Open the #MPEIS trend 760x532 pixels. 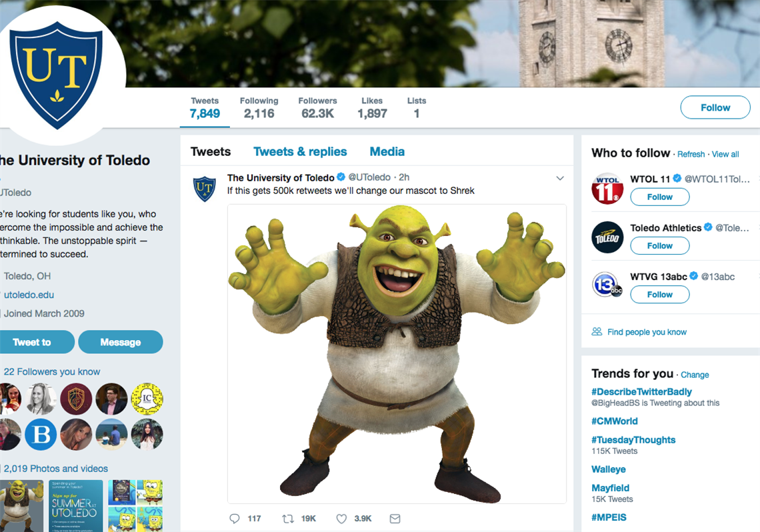pos(609,517)
